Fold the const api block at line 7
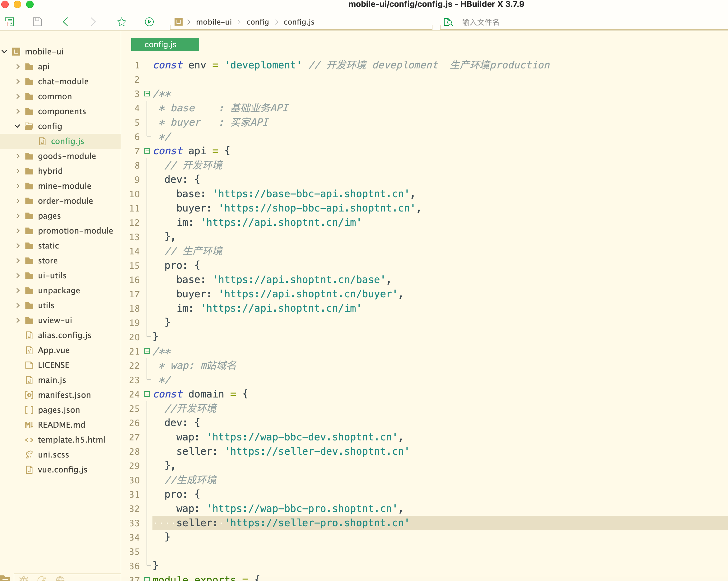The height and width of the screenshot is (581, 728). (147, 151)
